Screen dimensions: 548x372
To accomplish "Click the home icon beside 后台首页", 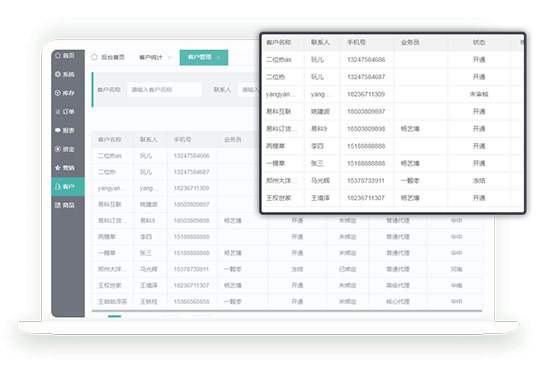I will pyautogui.click(x=94, y=57).
